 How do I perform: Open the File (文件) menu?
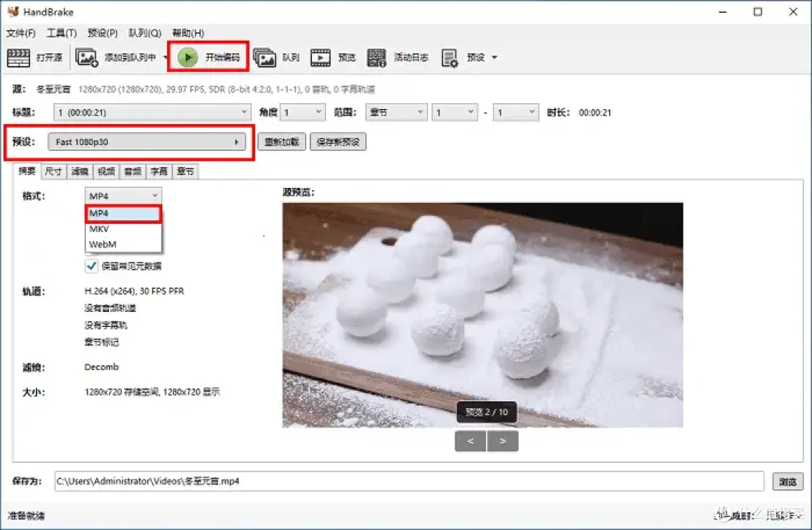pos(21,33)
